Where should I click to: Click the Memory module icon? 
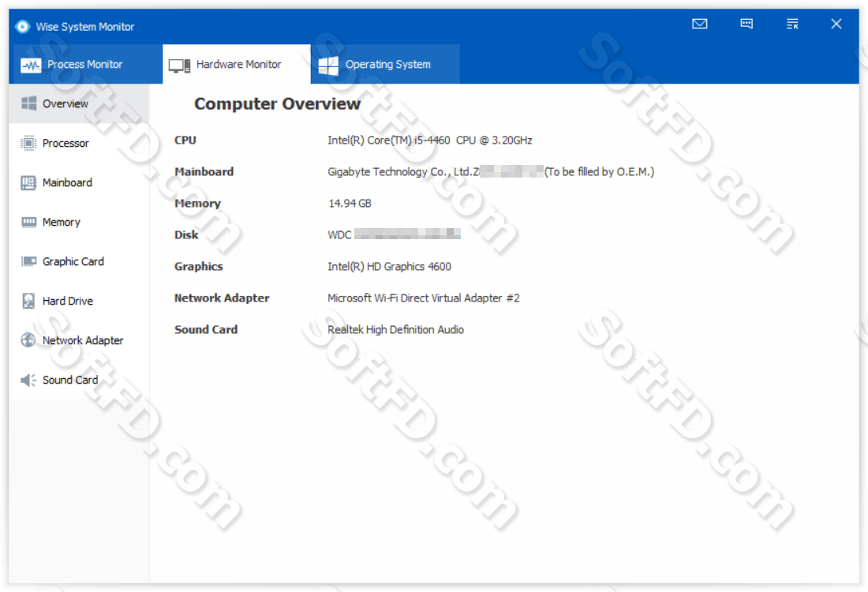point(28,222)
